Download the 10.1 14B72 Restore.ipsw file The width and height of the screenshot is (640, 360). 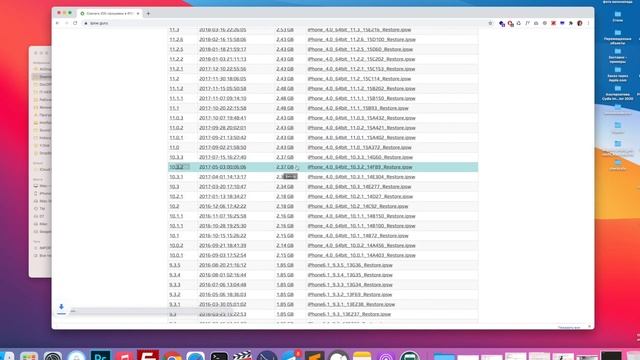358,236
